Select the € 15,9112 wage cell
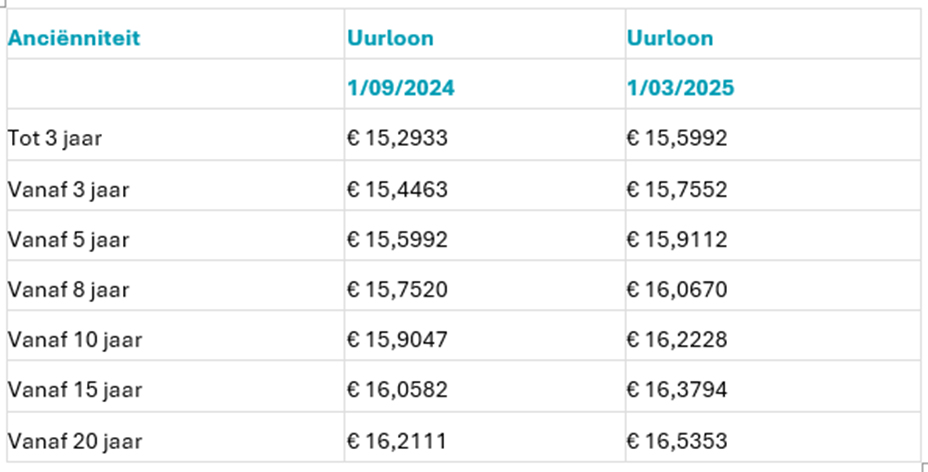Image resolution: width=928 pixels, height=472 pixels. coord(677,240)
